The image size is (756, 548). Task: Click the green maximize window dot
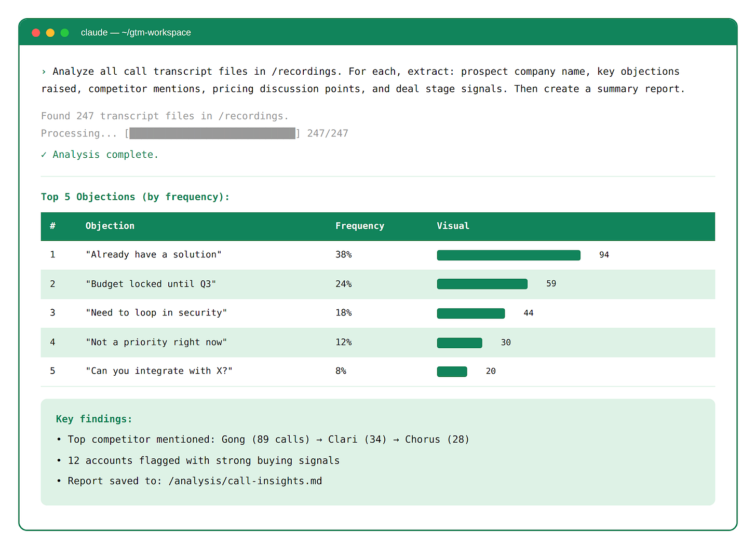pyautogui.click(x=65, y=33)
